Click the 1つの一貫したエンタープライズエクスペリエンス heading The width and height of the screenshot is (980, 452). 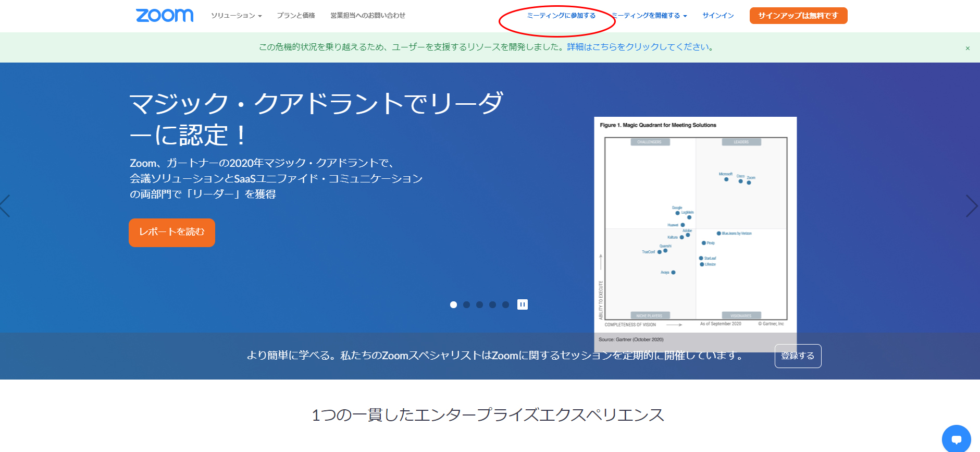[x=488, y=415]
